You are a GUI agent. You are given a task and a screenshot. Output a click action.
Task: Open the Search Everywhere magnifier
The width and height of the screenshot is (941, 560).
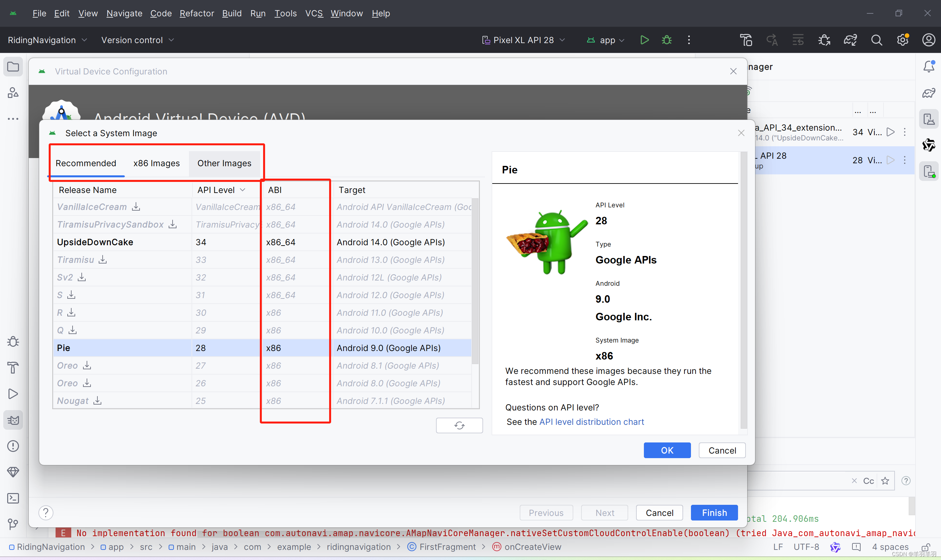pos(876,40)
